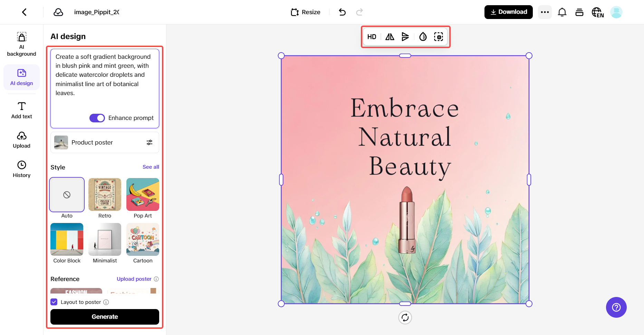Click the rotate handle below the canvas
Viewport: 644px width, 335px height.
(x=405, y=317)
